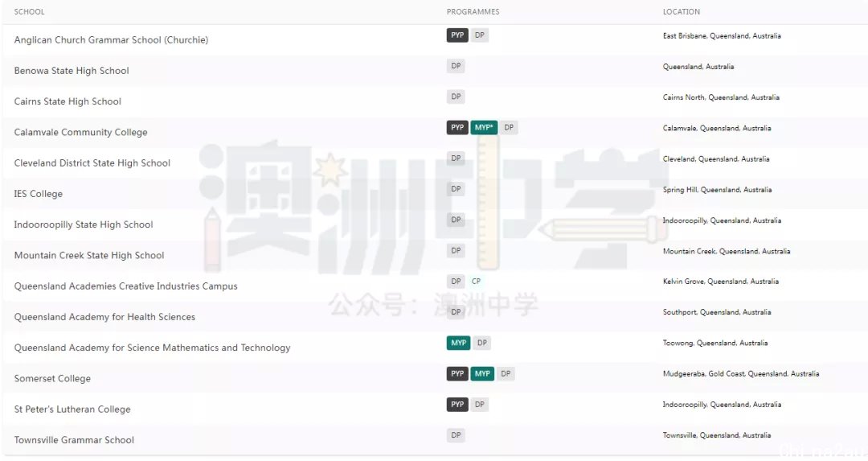Click location Cairns North, Queensland, Australia
The height and width of the screenshot is (461, 868).
click(x=721, y=97)
